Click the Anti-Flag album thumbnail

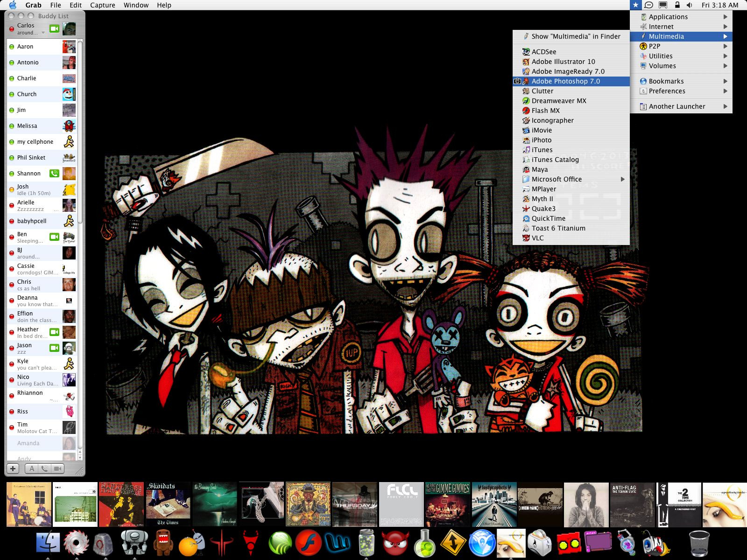[x=633, y=504]
